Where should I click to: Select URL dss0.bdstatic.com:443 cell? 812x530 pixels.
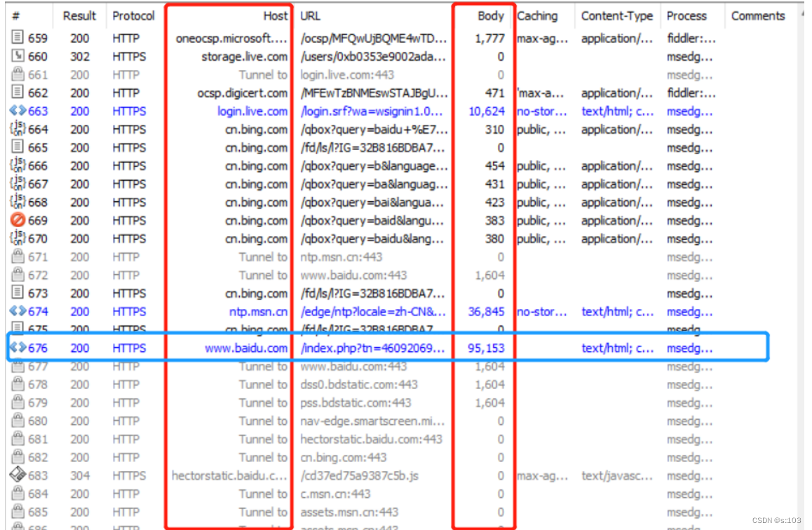pos(359,385)
